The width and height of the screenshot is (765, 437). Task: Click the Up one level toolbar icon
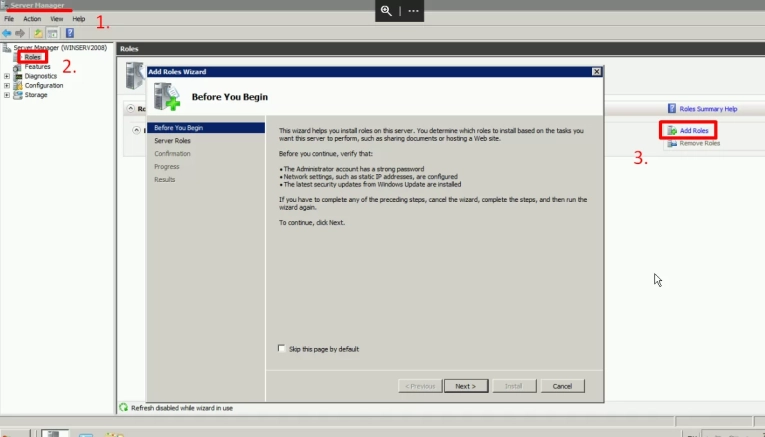[38, 33]
